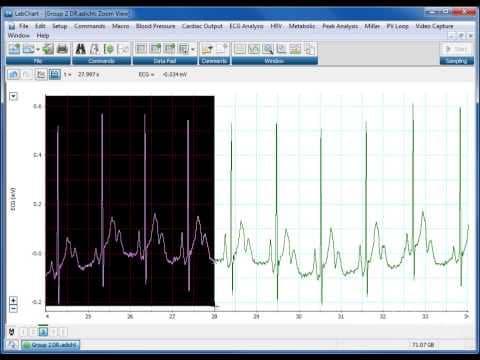
Task: Click the first blue icon on the Zoom View toolbar
Action: pos(14,74)
